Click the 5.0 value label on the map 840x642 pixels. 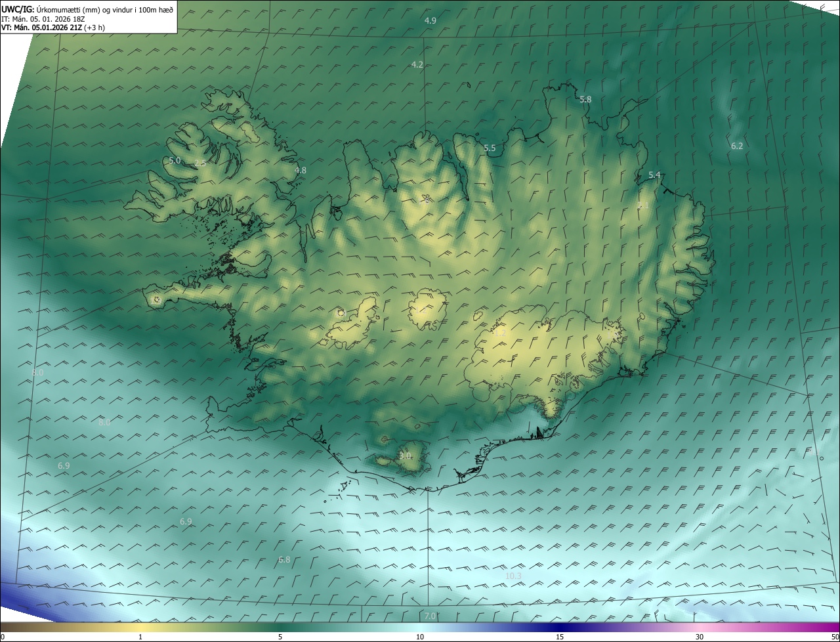[x=175, y=160]
